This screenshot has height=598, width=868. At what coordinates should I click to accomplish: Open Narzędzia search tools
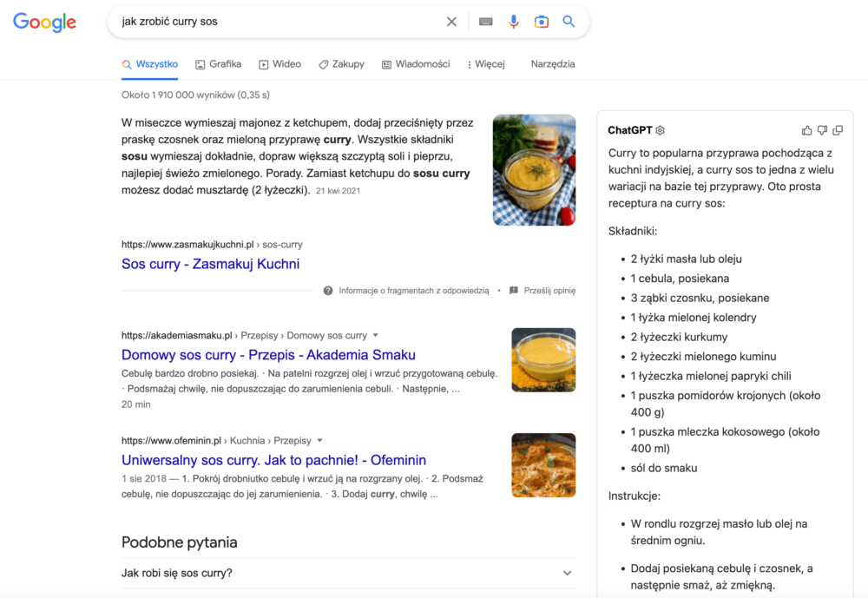click(552, 64)
